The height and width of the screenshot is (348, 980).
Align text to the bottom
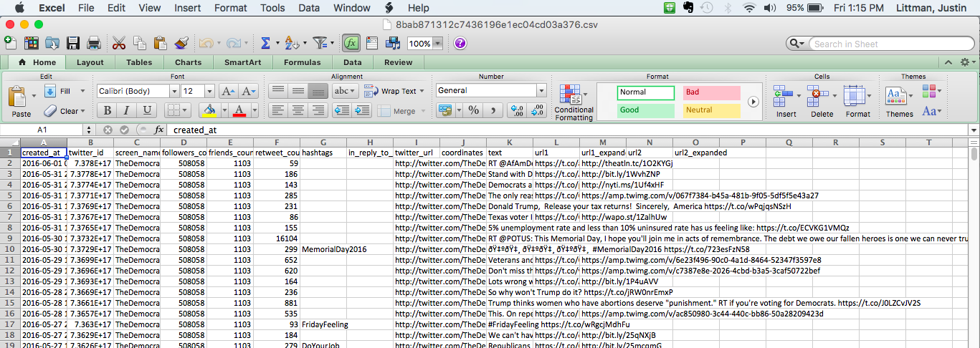point(318,91)
